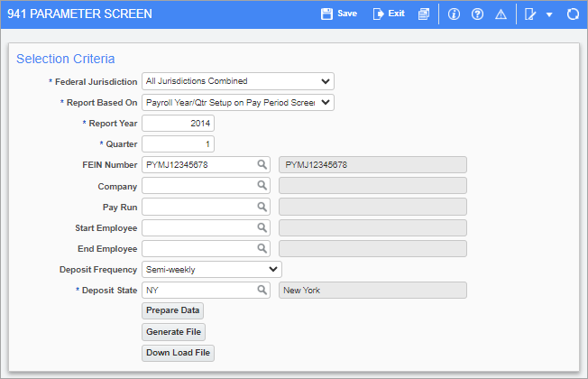The height and width of the screenshot is (379, 588).
Task: Open the Deposit Frequency dropdown
Action: 212,270
